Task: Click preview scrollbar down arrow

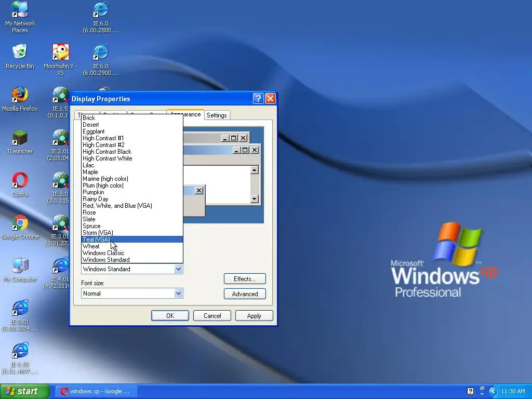Action: pyautogui.click(x=255, y=199)
